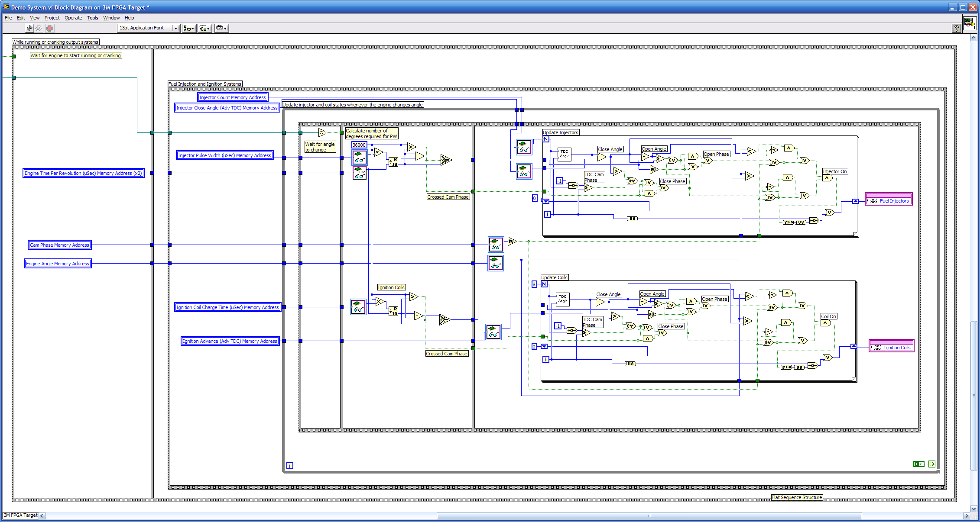Viewport: 980px width, 522px height.
Task: Click the N count terminal in Update Injectors
Action: 546,139
